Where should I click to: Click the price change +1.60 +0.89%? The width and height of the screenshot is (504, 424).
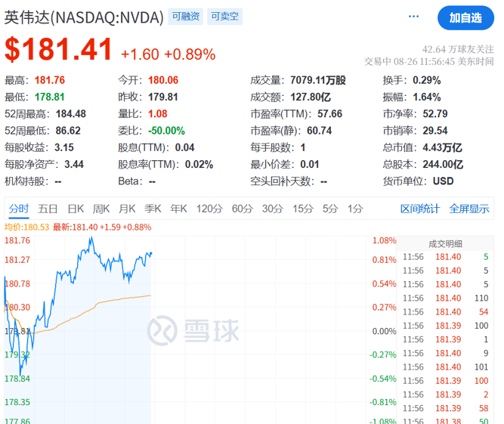click(x=168, y=54)
